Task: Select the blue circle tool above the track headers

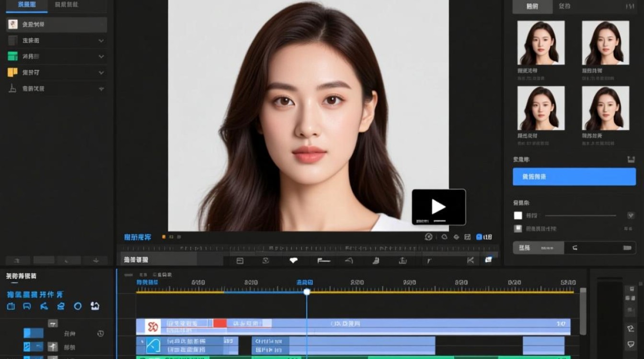Action: click(x=78, y=306)
